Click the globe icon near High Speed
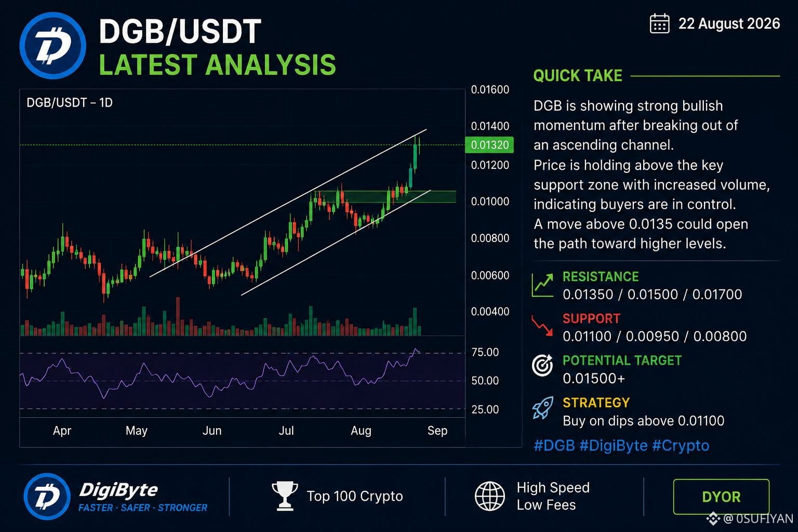Image resolution: width=798 pixels, height=532 pixels. [x=489, y=496]
